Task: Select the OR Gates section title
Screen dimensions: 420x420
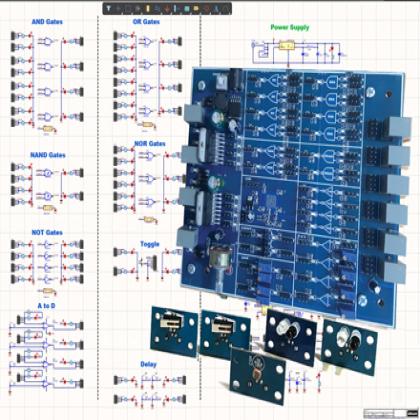Action: pyautogui.click(x=146, y=22)
